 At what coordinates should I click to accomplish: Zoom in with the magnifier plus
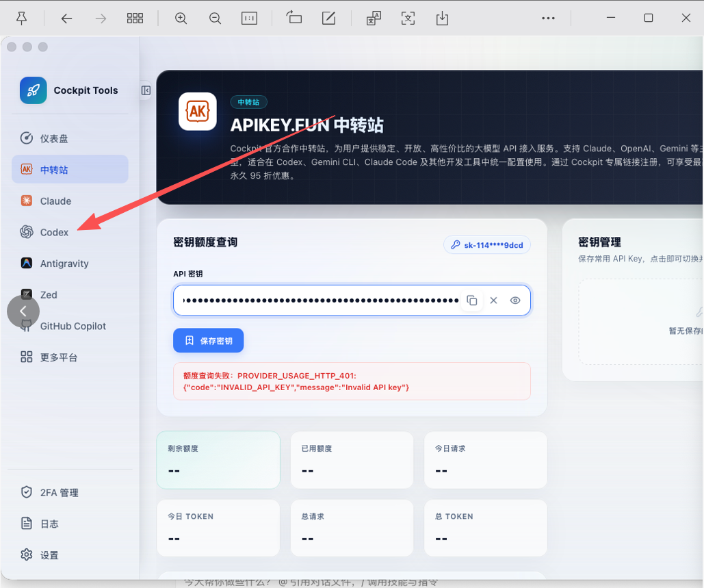point(181,18)
